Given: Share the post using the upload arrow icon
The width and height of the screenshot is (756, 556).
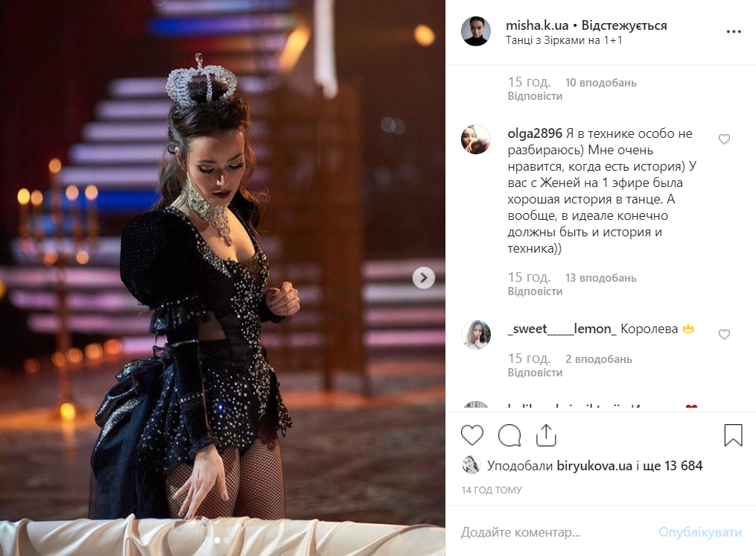Looking at the screenshot, I should [546, 435].
